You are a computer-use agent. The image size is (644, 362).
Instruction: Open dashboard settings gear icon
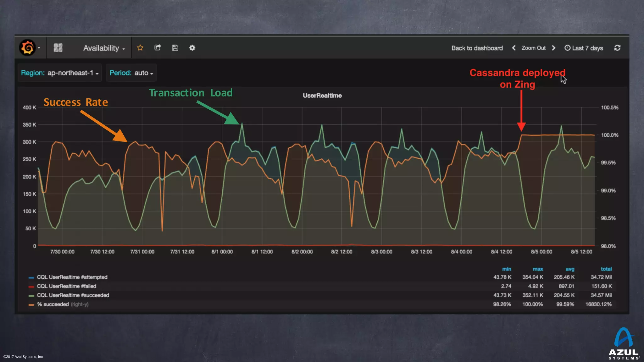[x=192, y=48]
